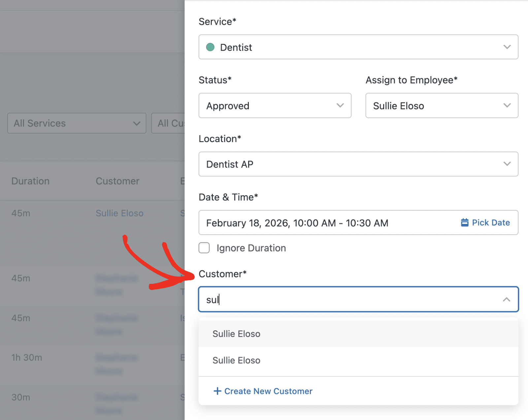Click the green dot next to Dentist

click(x=210, y=47)
